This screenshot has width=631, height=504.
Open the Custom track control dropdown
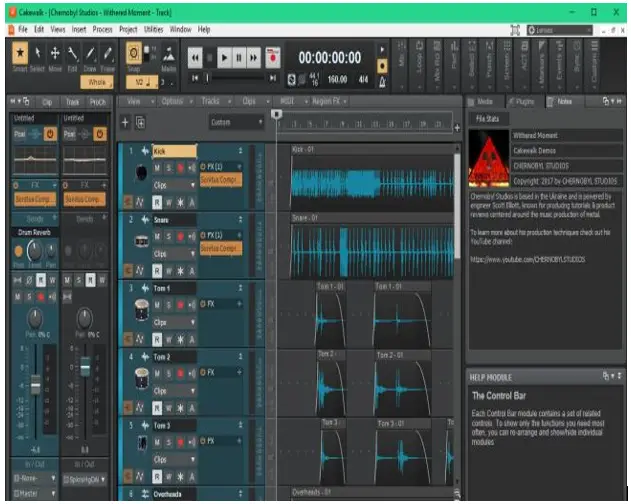(237, 122)
